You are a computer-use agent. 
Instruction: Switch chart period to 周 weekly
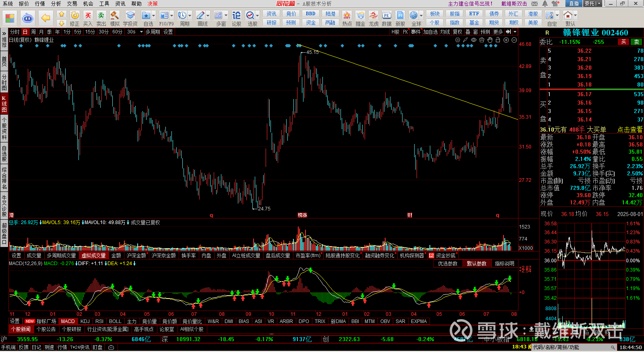point(33,32)
